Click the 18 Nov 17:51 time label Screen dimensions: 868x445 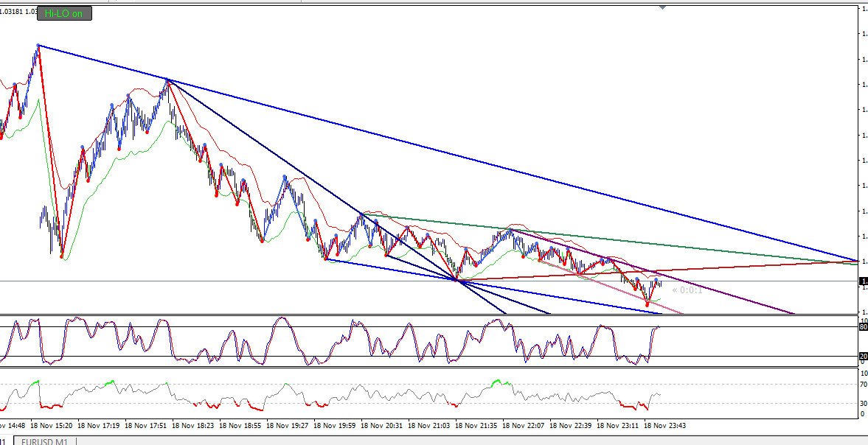145,426
